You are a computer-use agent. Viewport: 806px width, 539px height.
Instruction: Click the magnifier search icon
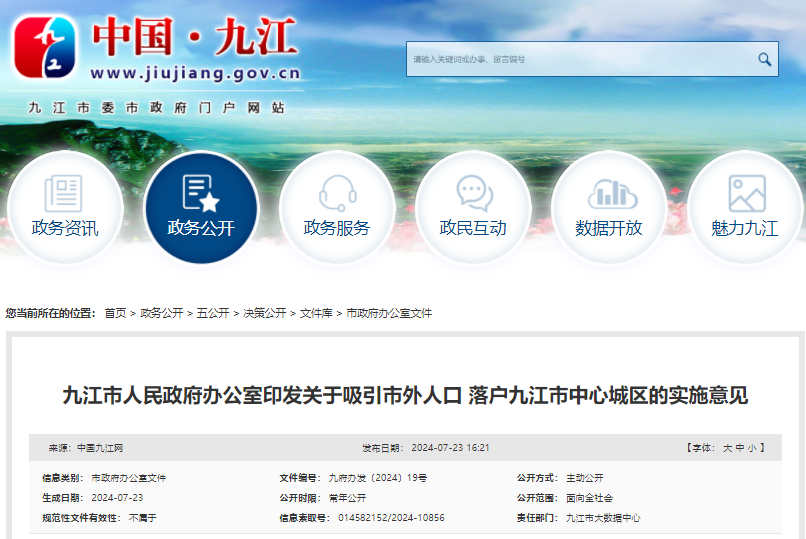pyautogui.click(x=764, y=60)
